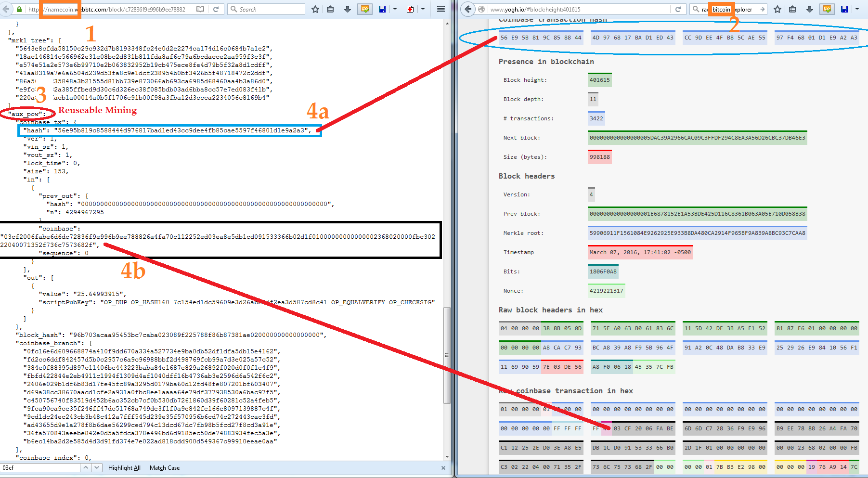This screenshot has height=478, width=868.
Task: Show bookmarks list icon in right browser
Action: click(x=792, y=9)
